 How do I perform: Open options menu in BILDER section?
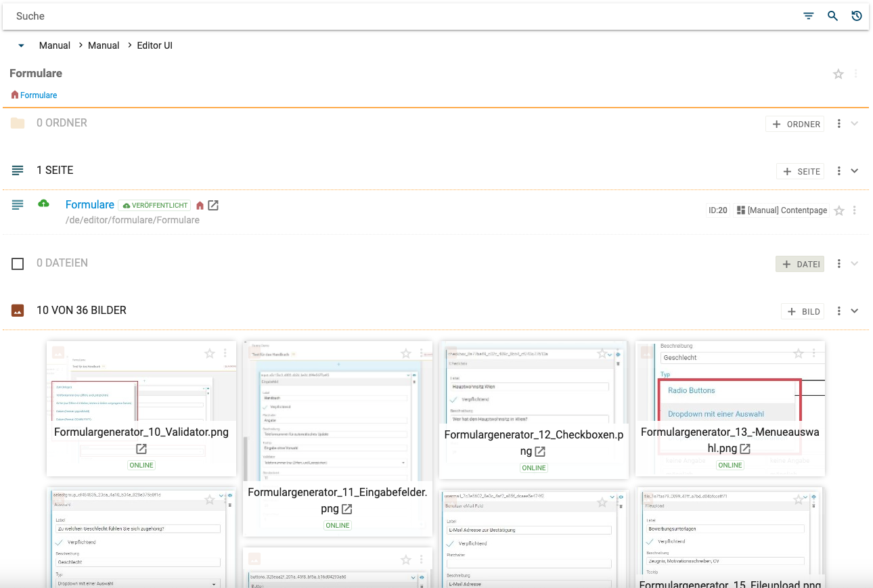(839, 311)
